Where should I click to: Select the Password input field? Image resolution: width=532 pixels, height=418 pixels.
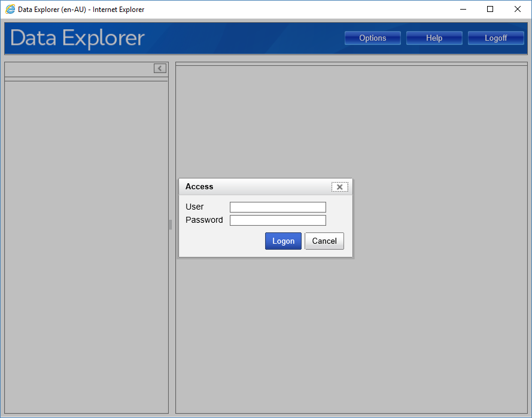click(278, 220)
